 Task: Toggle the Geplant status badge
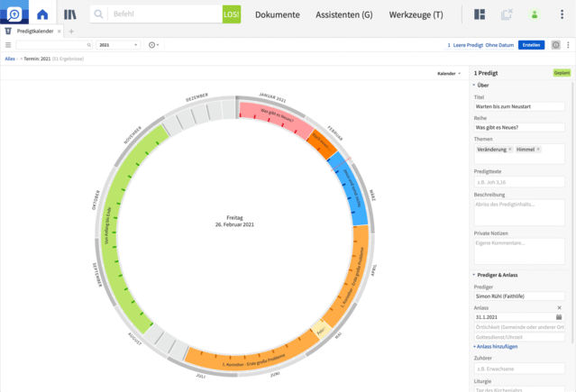pos(561,72)
